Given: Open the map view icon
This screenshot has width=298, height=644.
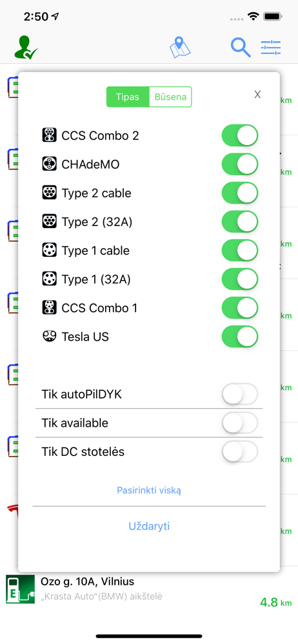Looking at the screenshot, I should [180, 48].
